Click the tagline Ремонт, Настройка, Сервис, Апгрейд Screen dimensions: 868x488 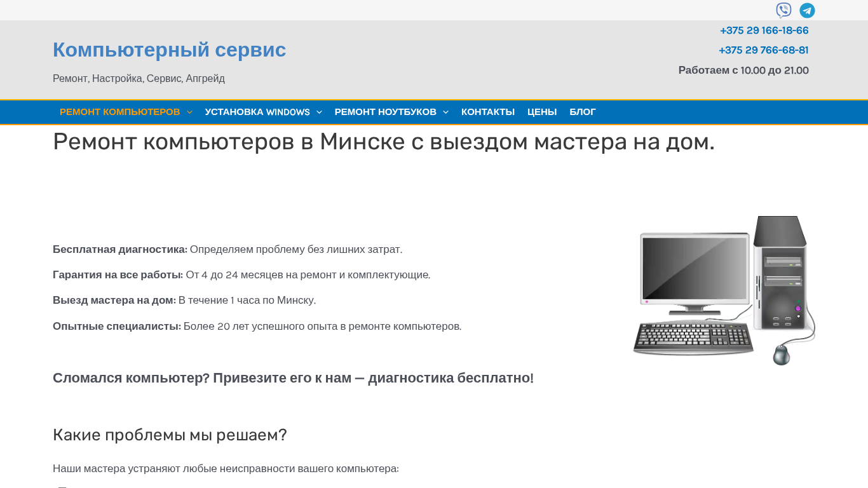[x=139, y=79]
